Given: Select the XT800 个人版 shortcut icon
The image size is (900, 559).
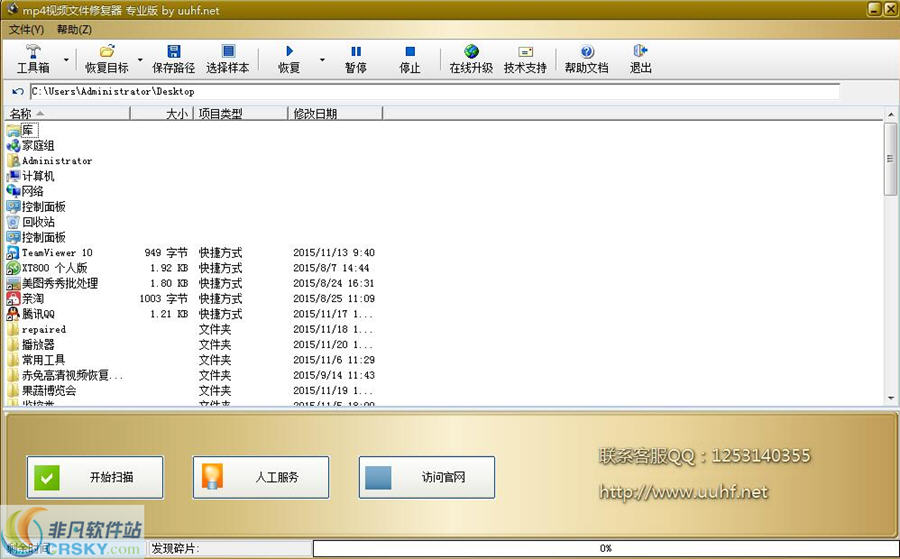Looking at the screenshot, I should [13, 268].
